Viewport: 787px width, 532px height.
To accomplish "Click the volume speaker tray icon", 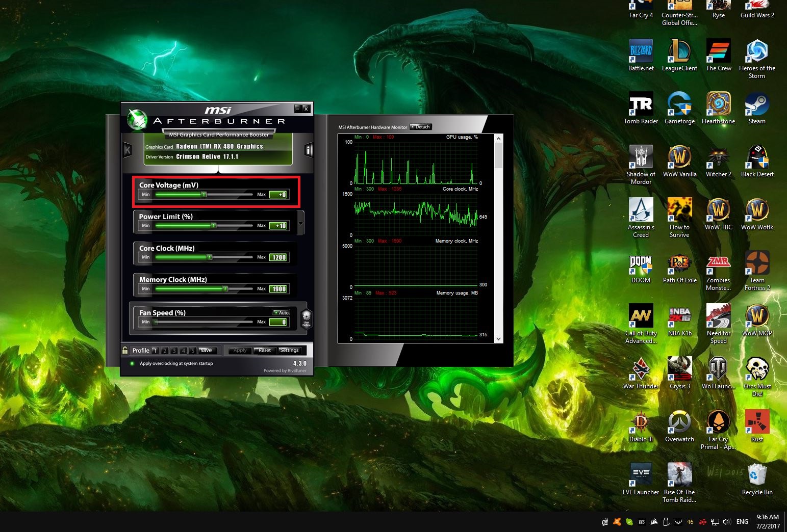I will [727, 522].
